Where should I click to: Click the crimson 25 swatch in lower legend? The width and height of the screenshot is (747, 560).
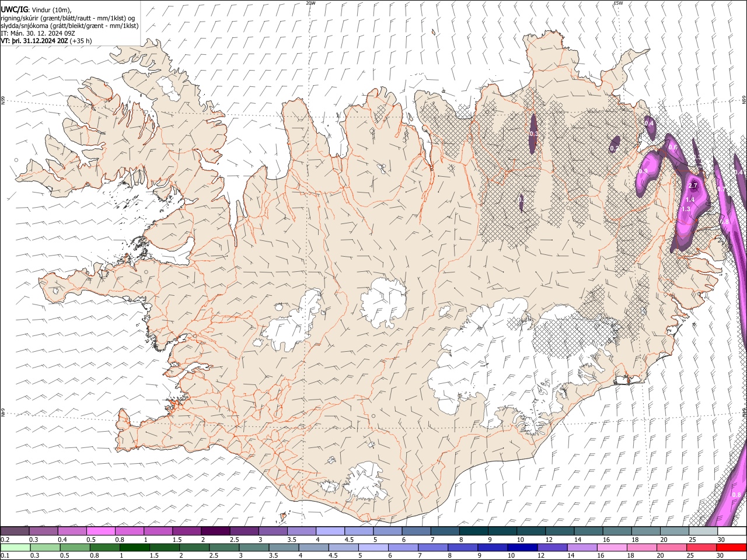[x=701, y=547]
